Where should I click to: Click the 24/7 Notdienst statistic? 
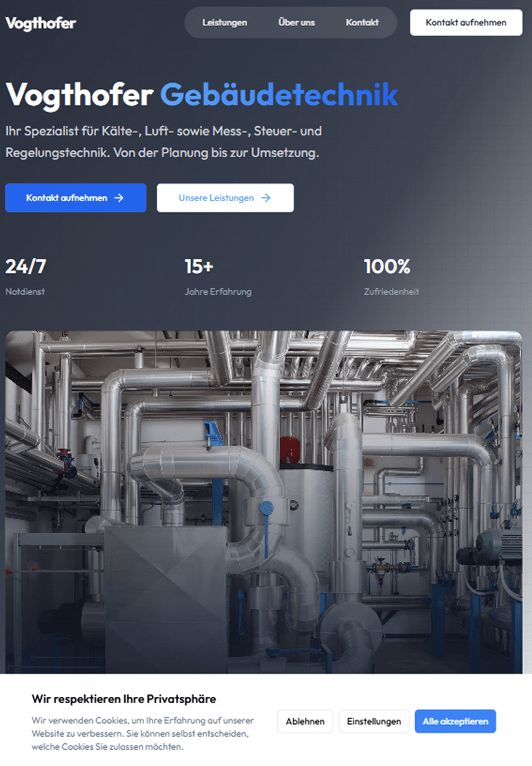pyautogui.click(x=24, y=276)
